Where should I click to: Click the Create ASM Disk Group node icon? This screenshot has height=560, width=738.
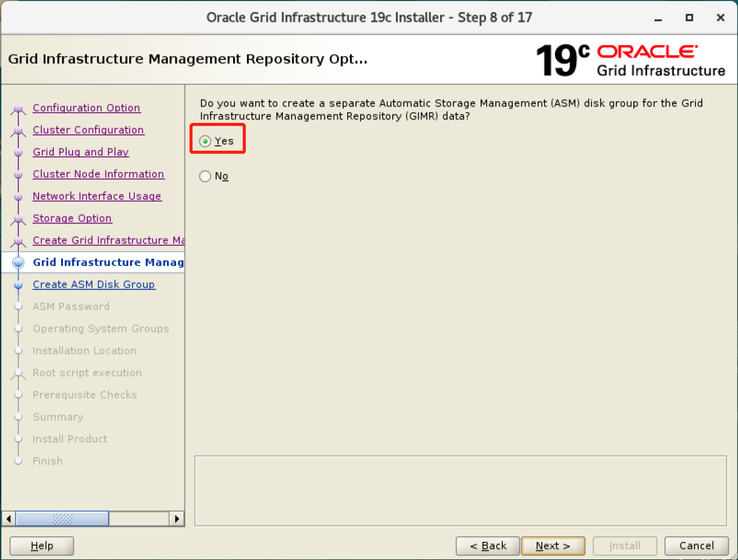pos(19,285)
